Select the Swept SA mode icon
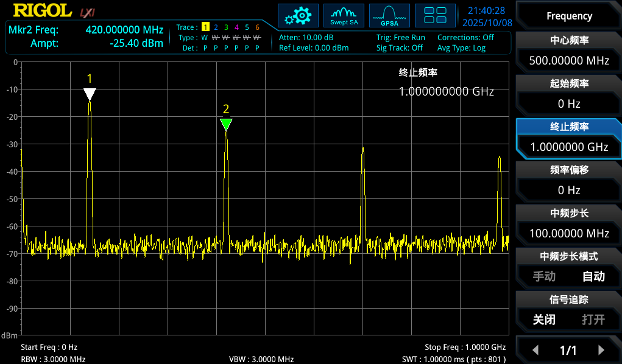622x364 pixels. coord(344,16)
